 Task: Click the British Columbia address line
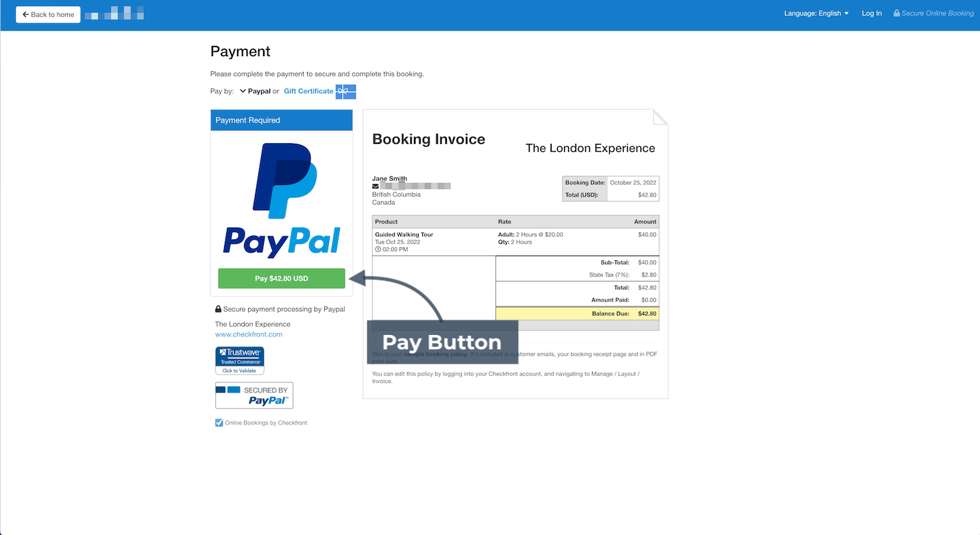396,195
